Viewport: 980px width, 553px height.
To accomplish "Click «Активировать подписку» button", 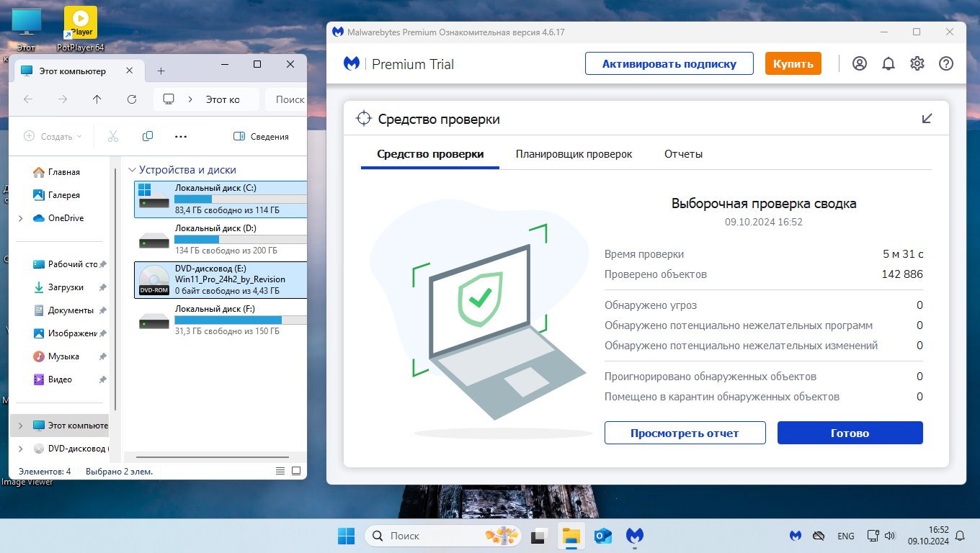I will [x=669, y=63].
